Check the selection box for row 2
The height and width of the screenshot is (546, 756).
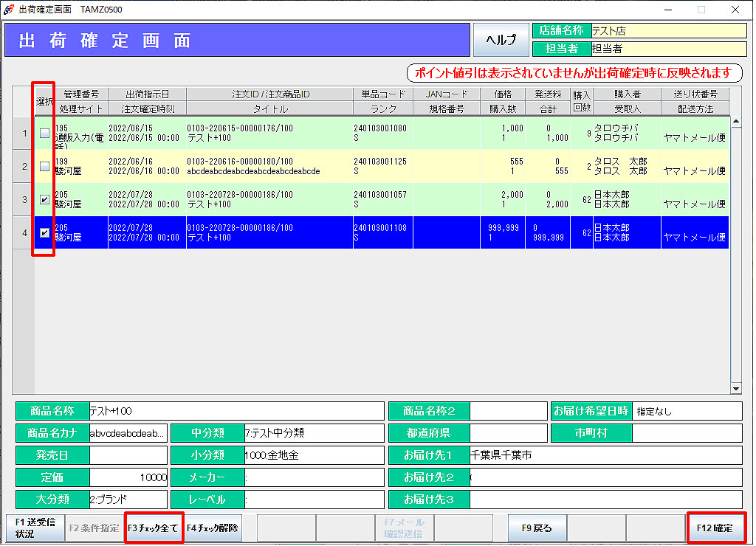45,166
